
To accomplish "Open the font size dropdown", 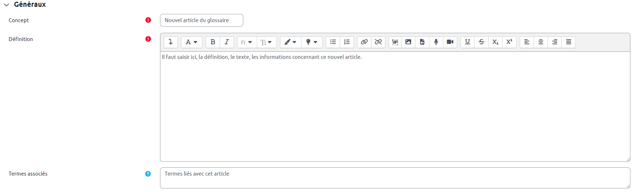I will pyautogui.click(x=266, y=42).
